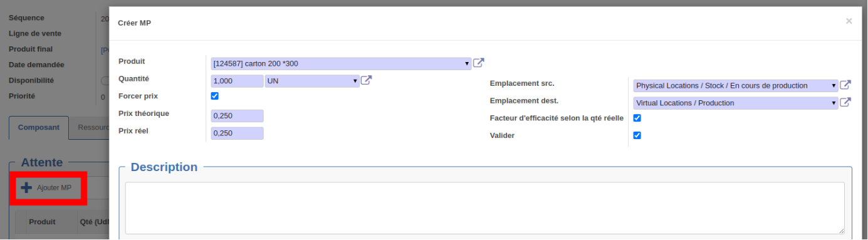Screen dimensions: 868x240
Task: Expand the Produit carton 200*300 dropdown
Action: coord(341,63)
